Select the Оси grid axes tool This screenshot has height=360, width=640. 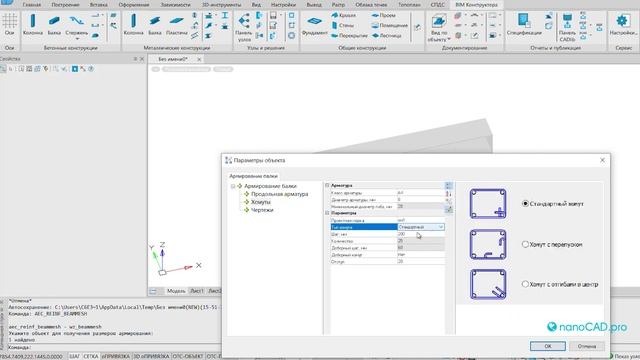tap(9, 24)
